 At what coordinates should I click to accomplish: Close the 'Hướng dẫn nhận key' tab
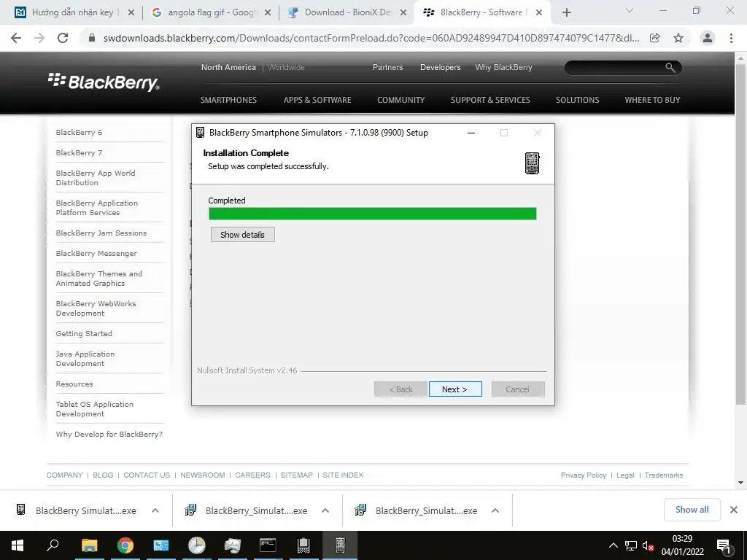coord(131,12)
